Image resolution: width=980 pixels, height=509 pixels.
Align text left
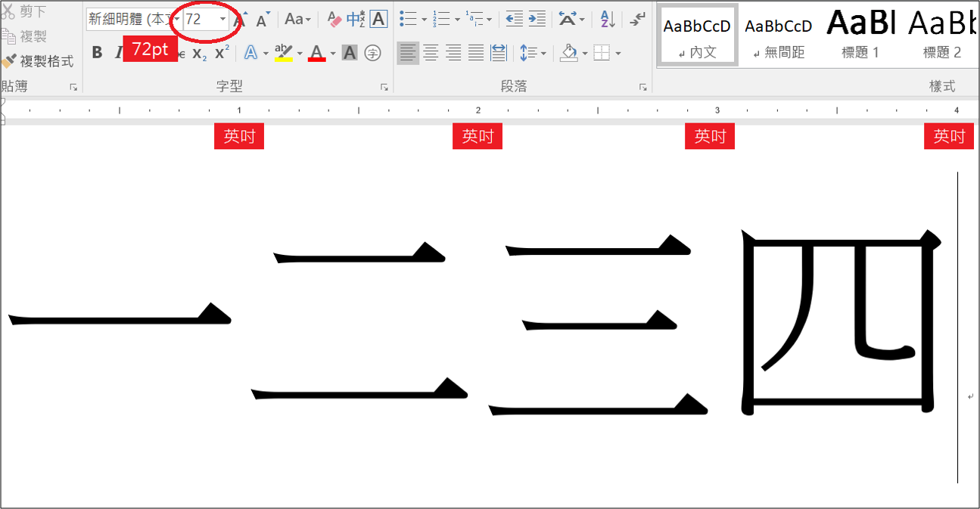pos(408,53)
